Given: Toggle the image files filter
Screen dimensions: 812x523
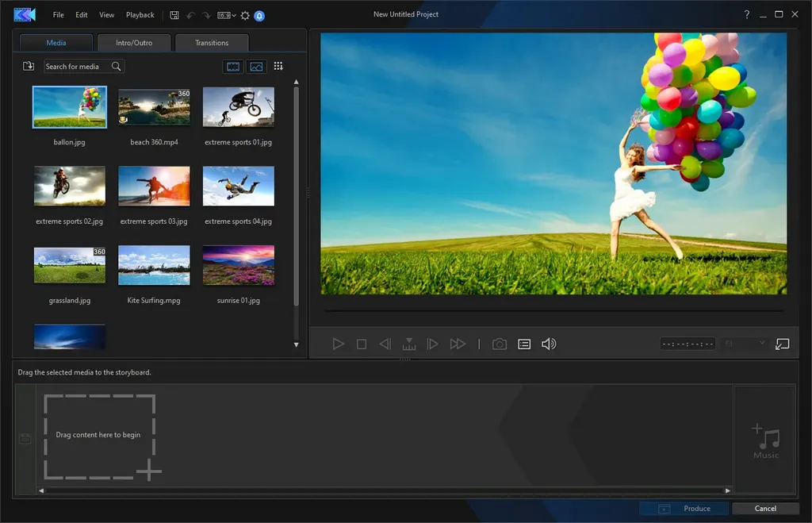Looking at the screenshot, I should pyautogui.click(x=256, y=67).
